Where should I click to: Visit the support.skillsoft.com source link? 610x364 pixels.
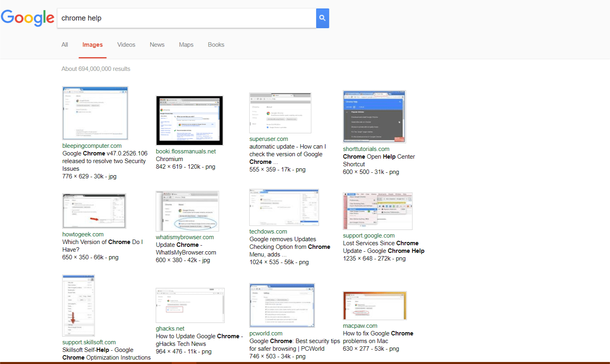pos(89,342)
